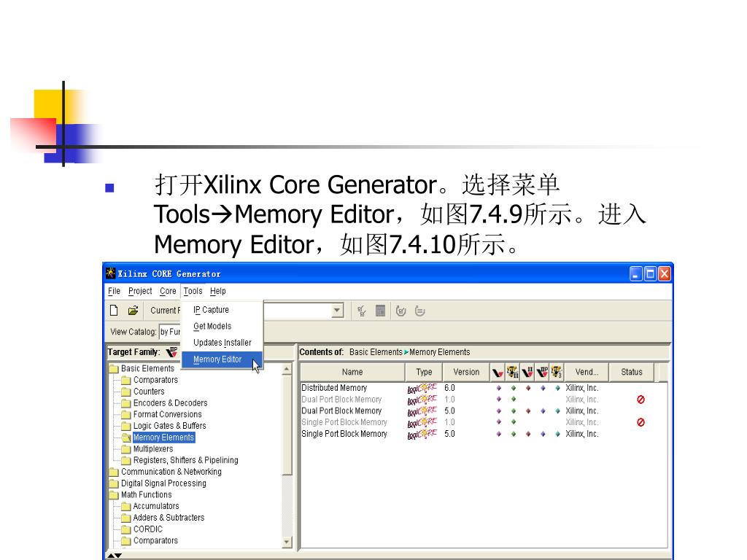
Task: Sort by the Type column header
Action: [x=424, y=373]
